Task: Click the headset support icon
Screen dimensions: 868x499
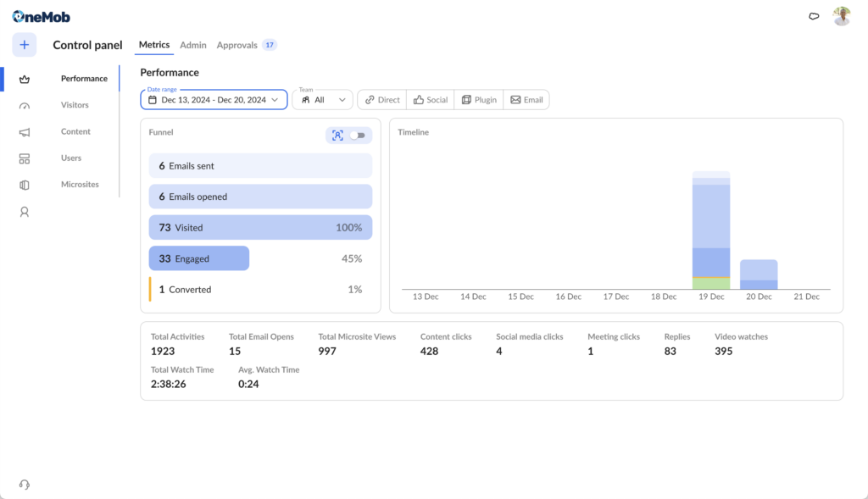Action: click(x=24, y=485)
